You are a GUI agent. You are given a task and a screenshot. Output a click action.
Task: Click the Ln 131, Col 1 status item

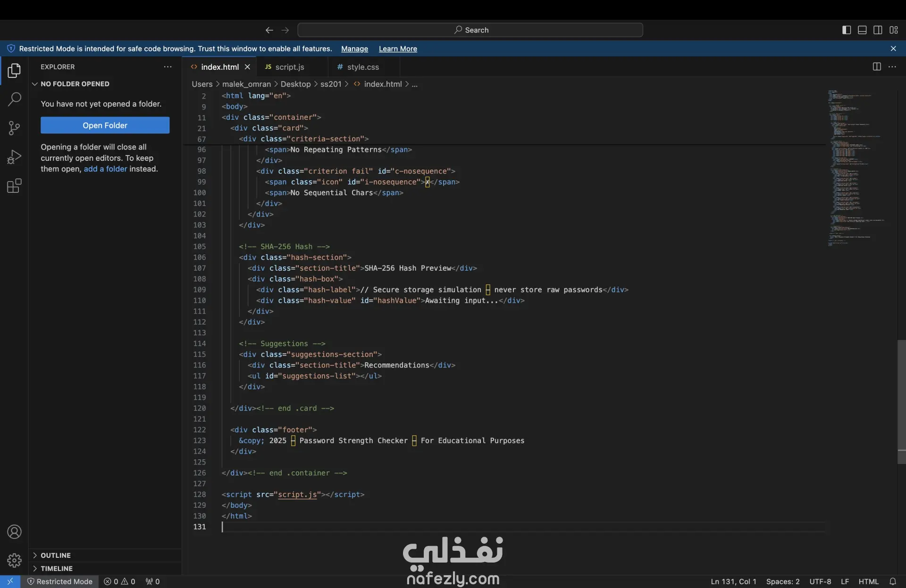click(733, 581)
